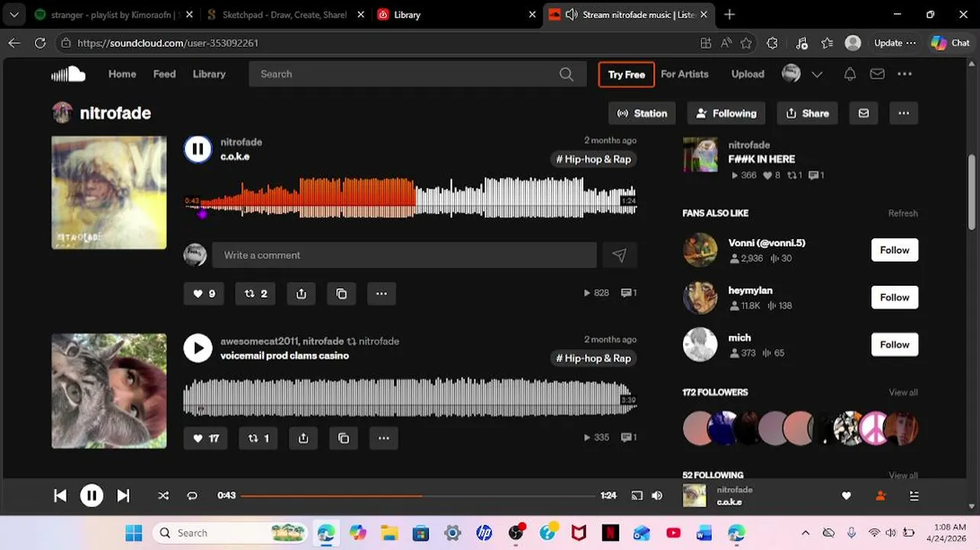Skip to previous track in player bar
The height and width of the screenshot is (550, 980).
pyautogui.click(x=60, y=496)
